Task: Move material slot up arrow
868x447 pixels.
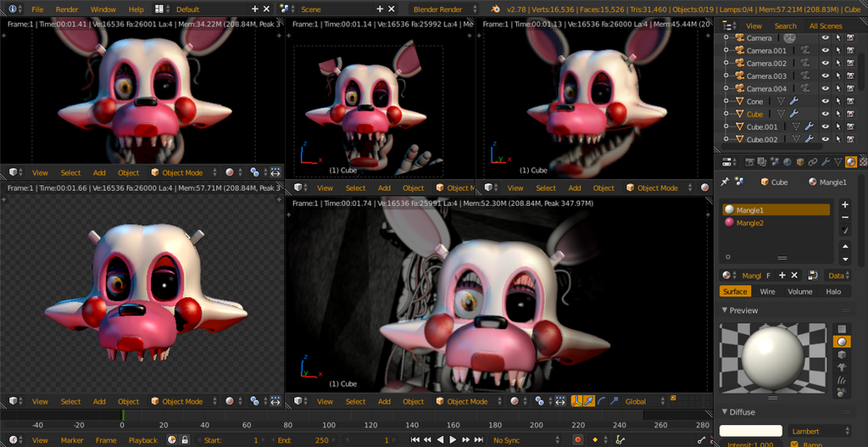Action: (845, 247)
